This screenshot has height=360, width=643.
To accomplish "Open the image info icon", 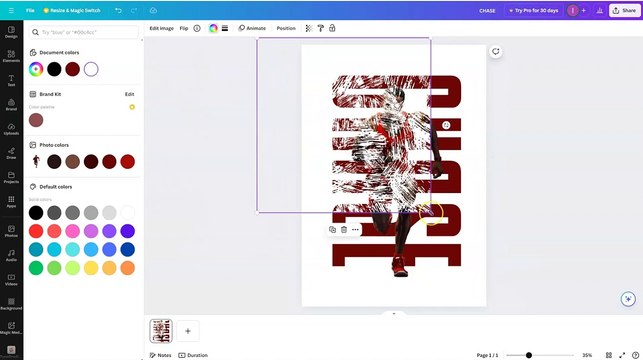I will click(197, 28).
